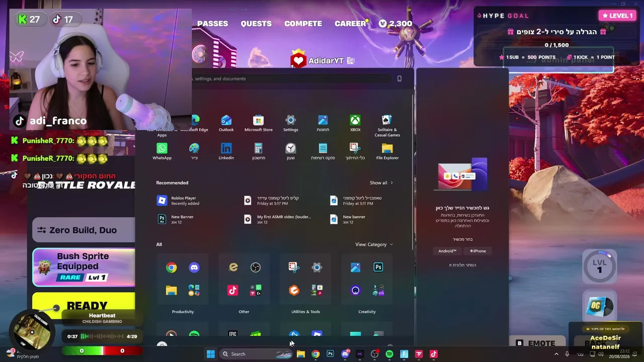
Task: Open Spotify from the taskbar
Action: [389, 354]
